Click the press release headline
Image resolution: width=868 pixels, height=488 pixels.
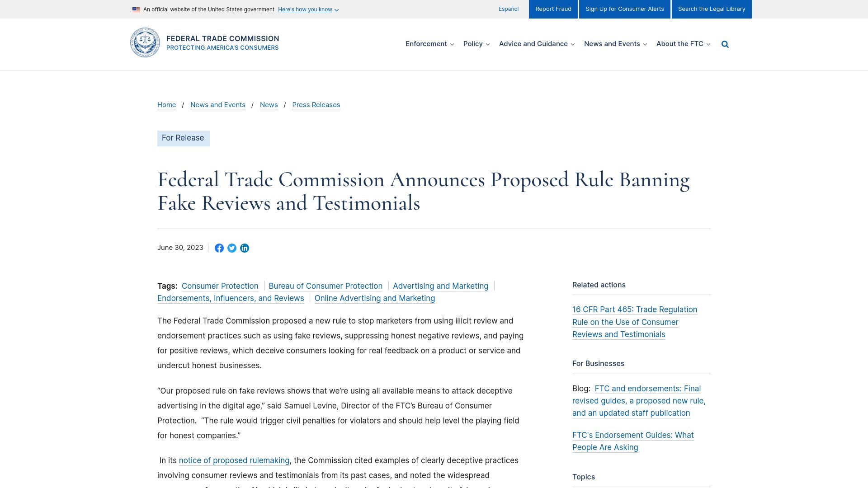[x=424, y=191]
